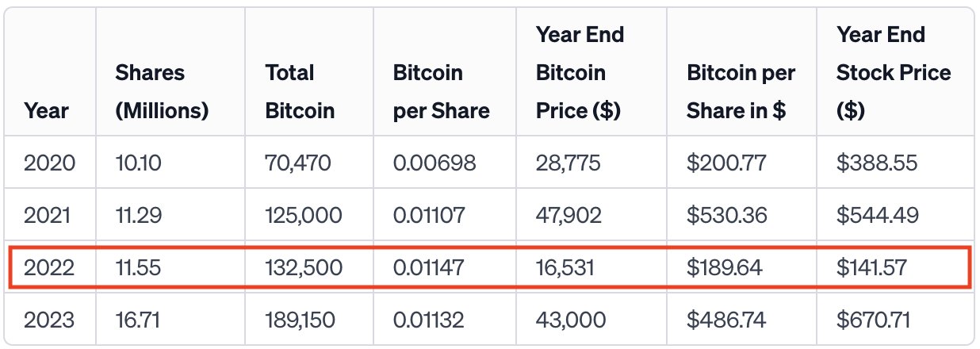Image resolution: width=980 pixels, height=349 pixels.
Task: Click the Year End Bitcoin Price header
Action: point(580,72)
